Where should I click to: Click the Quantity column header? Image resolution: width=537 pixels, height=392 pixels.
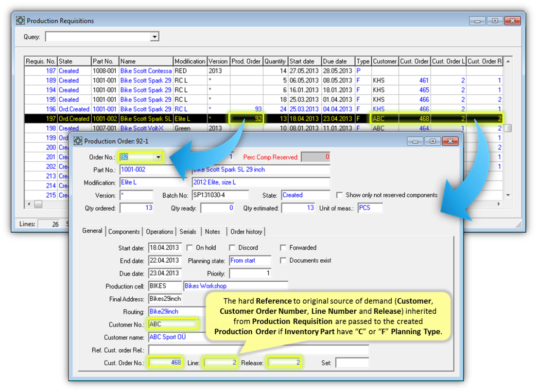(276, 61)
